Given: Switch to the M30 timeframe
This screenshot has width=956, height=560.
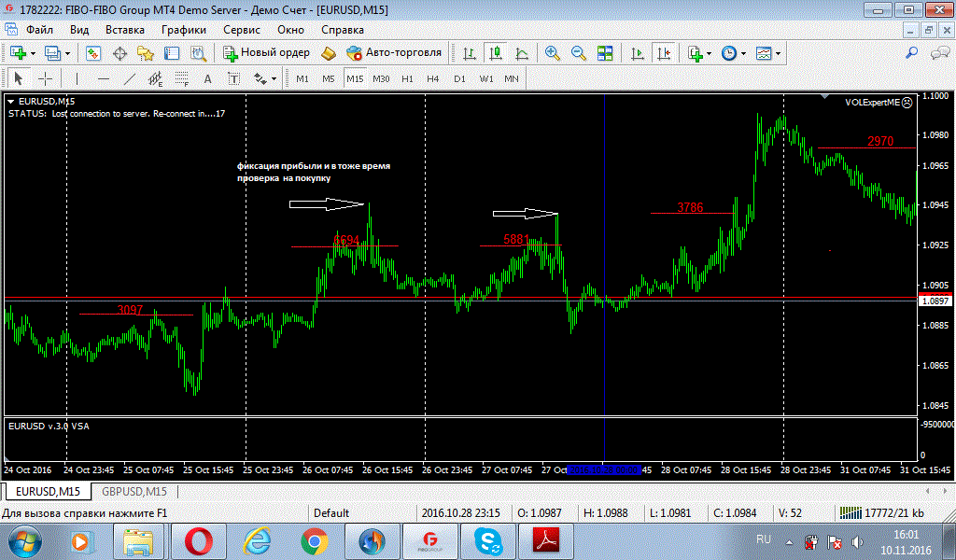Looking at the screenshot, I should click(381, 78).
